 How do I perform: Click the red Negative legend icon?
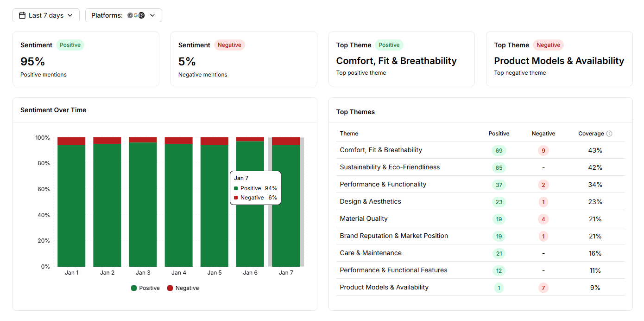click(x=170, y=288)
